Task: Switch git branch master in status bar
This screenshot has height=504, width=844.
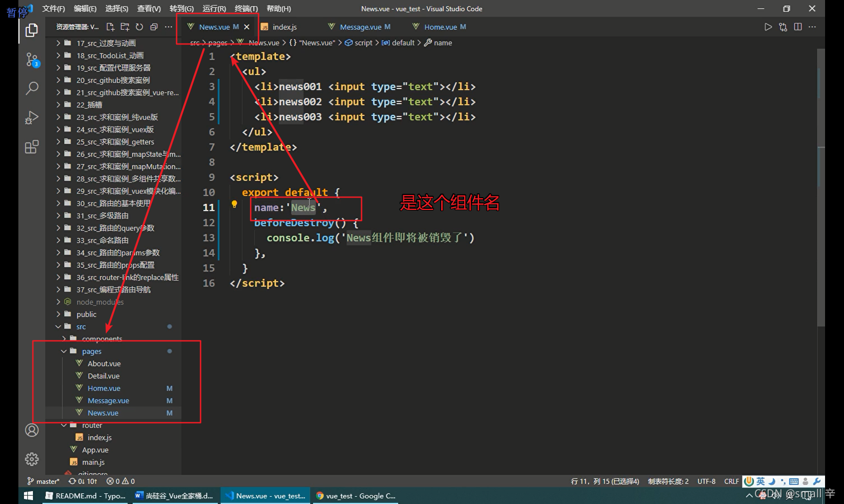Action: [x=43, y=481]
